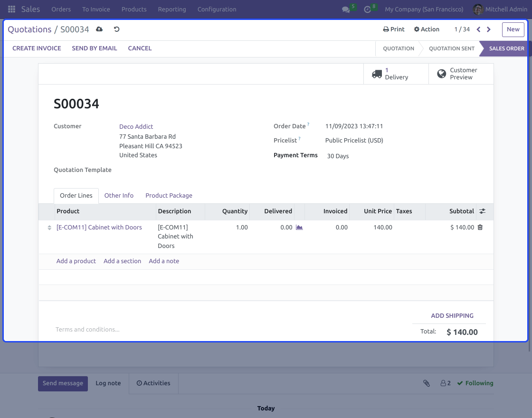Image resolution: width=532 pixels, height=418 pixels.
Task: Click the Description cell of Cabinet line
Action: tap(180, 237)
